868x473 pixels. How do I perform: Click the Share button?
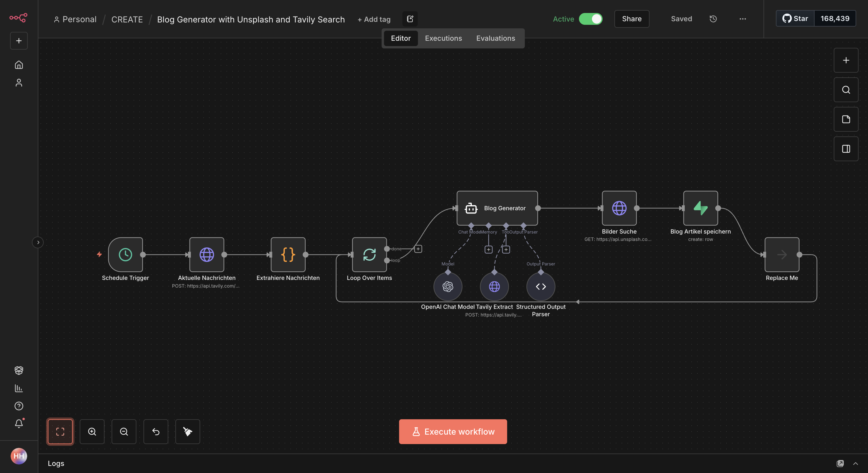[x=632, y=19]
